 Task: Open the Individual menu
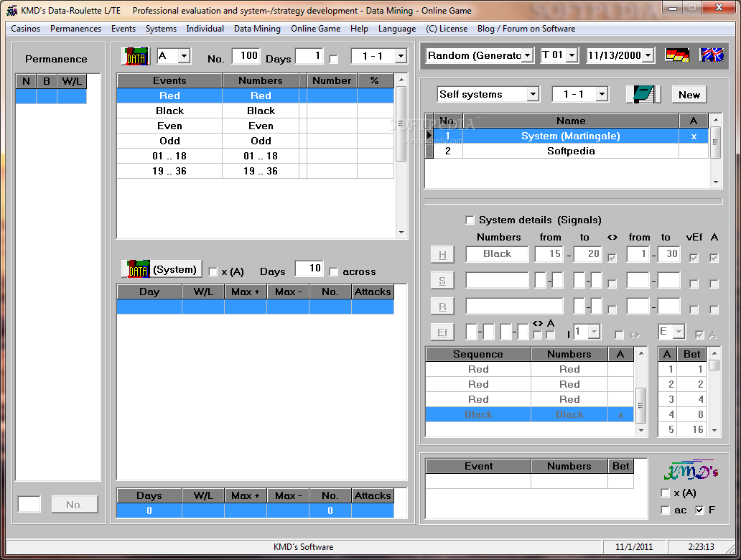pos(205,29)
